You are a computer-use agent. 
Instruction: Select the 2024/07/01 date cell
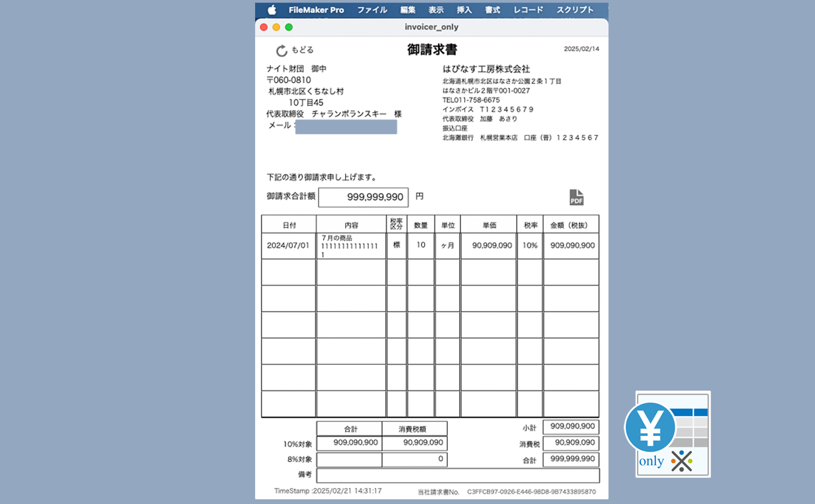coord(289,246)
